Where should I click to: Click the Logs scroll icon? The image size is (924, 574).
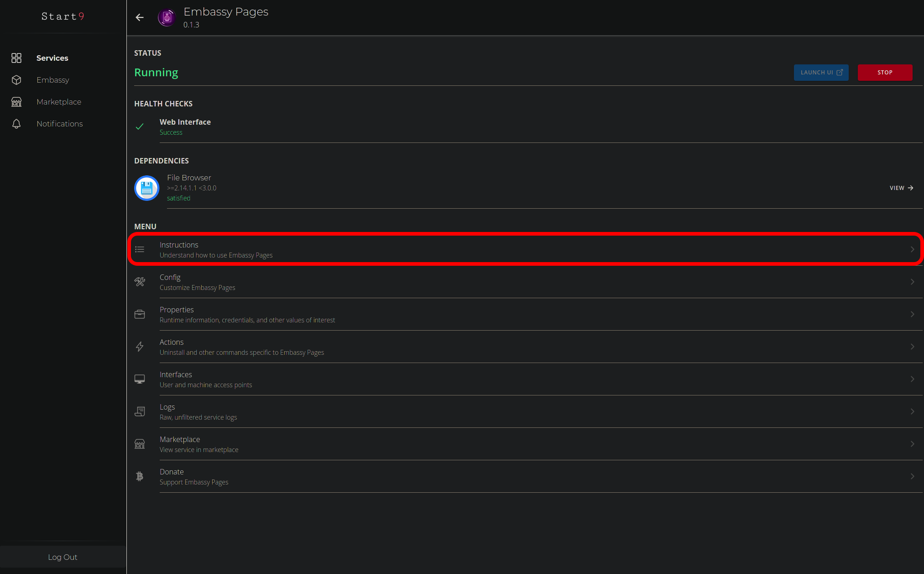pos(140,411)
